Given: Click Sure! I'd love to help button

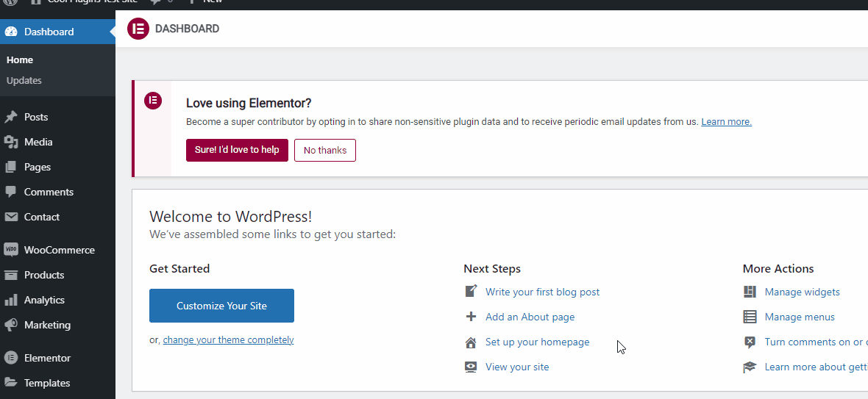Looking at the screenshot, I should pos(237,150).
